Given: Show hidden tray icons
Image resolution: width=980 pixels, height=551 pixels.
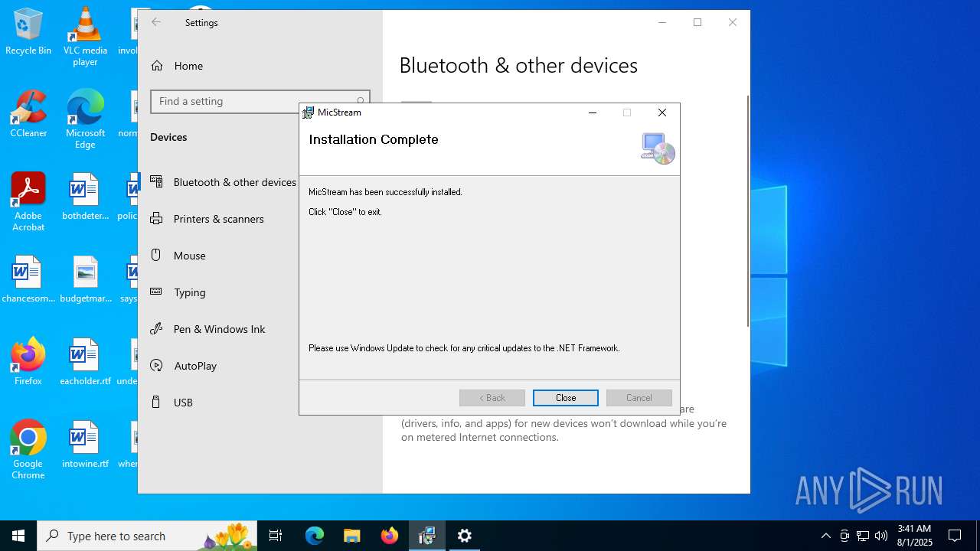Looking at the screenshot, I should point(825,536).
